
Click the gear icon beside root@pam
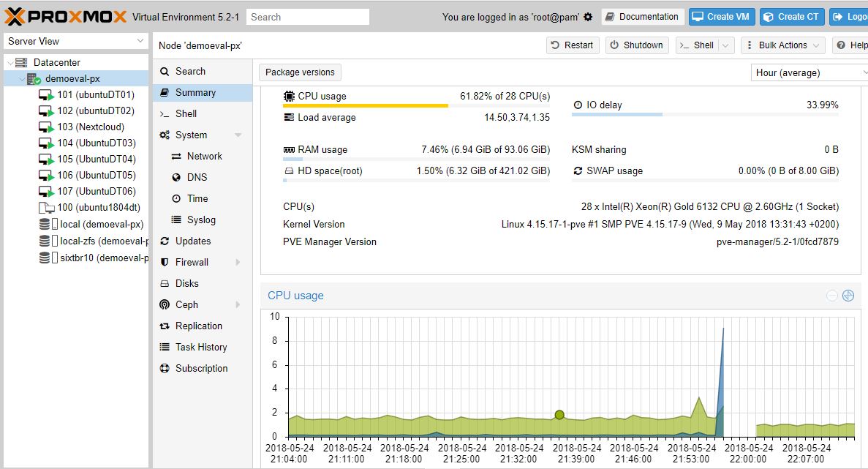click(x=588, y=17)
